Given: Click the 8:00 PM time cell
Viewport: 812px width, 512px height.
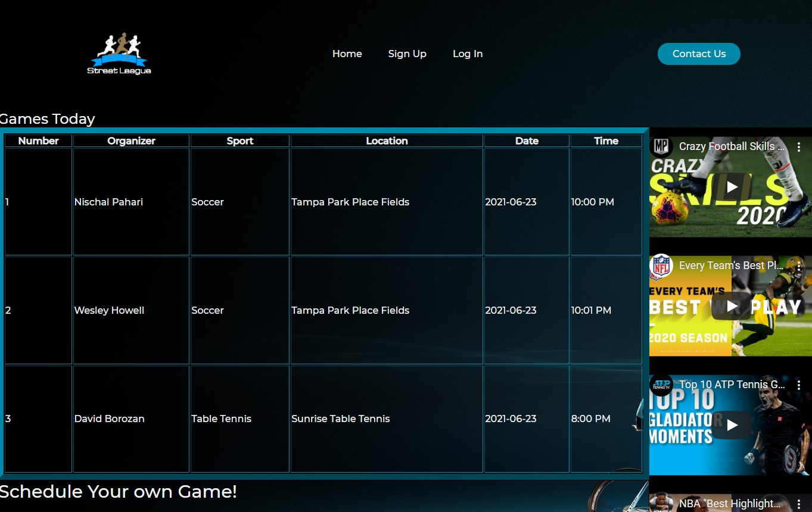Looking at the screenshot, I should point(606,419).
